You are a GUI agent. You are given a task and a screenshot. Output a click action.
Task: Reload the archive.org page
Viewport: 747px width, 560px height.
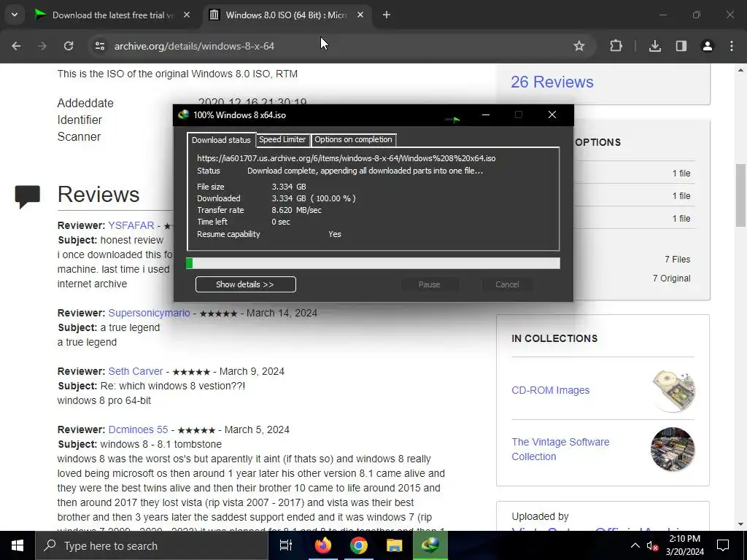tap(69, 46)
